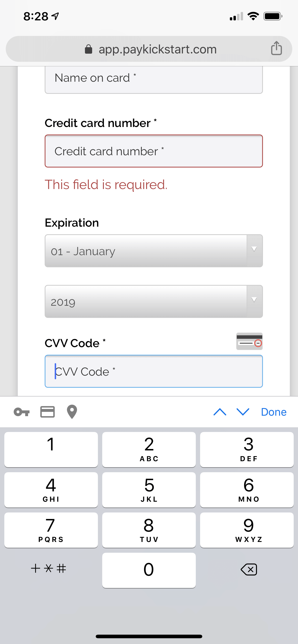The image size is (298, 644).
Task: Select the Credit card number field
Action: (154, 151)
